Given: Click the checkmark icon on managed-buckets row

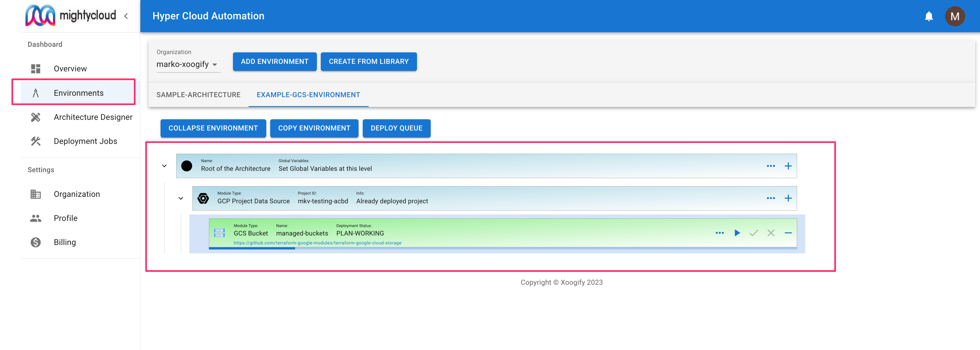Looking at the screenshot, I should tap(754, 233).
